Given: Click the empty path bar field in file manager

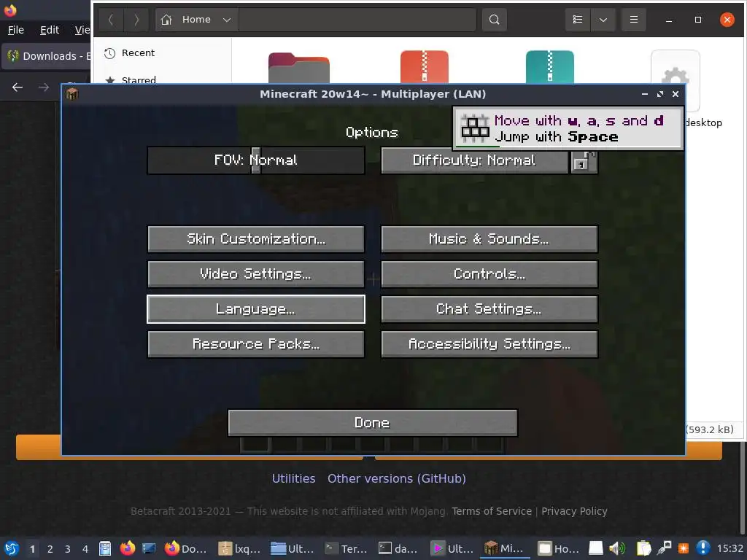Looking at the screenshot, I should tap(357, 20).
